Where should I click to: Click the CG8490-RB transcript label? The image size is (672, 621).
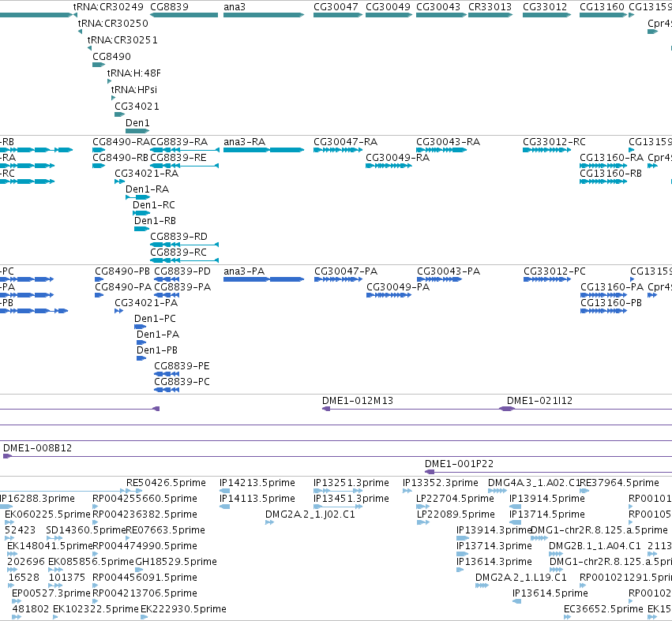pos(121,158)
